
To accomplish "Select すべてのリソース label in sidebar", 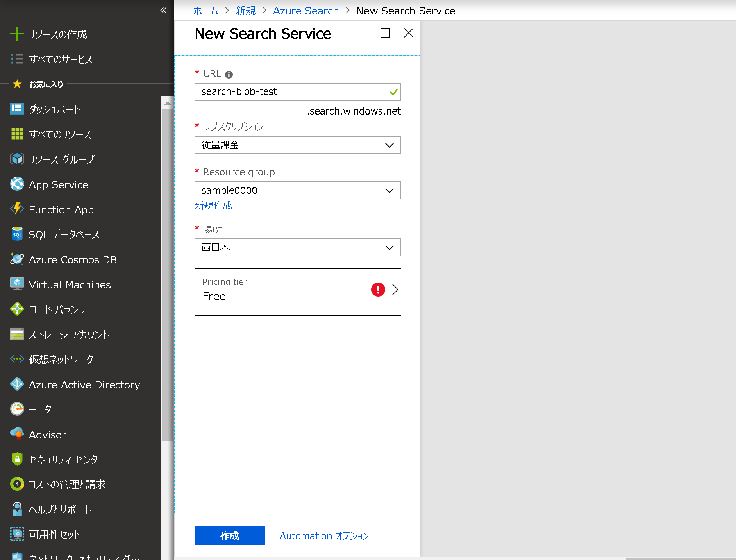I will click(x=60, y=134).
